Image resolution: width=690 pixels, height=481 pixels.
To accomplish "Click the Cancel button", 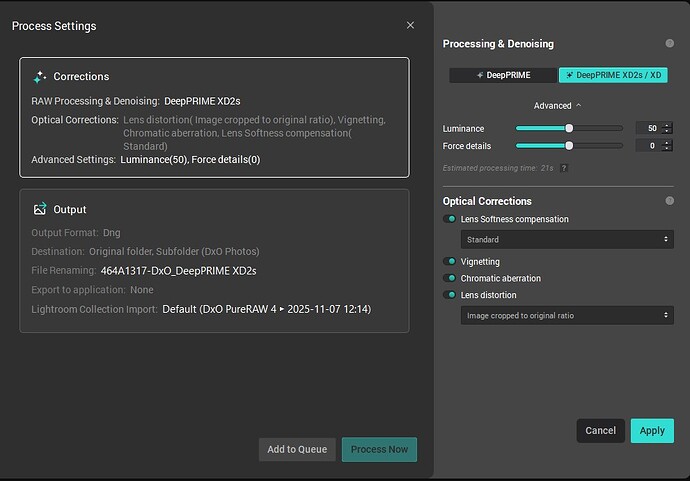I will [600, 430].
